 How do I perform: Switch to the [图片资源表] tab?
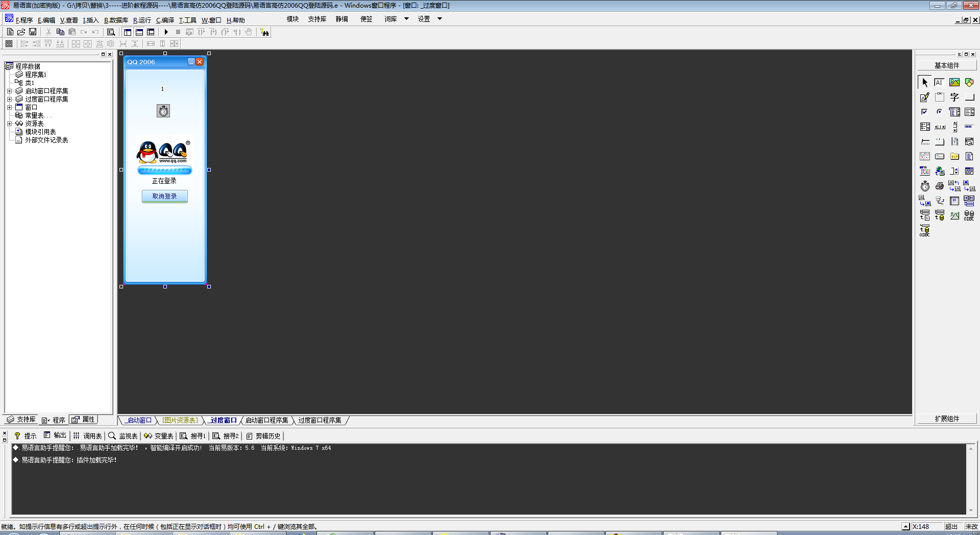point(180,421)
